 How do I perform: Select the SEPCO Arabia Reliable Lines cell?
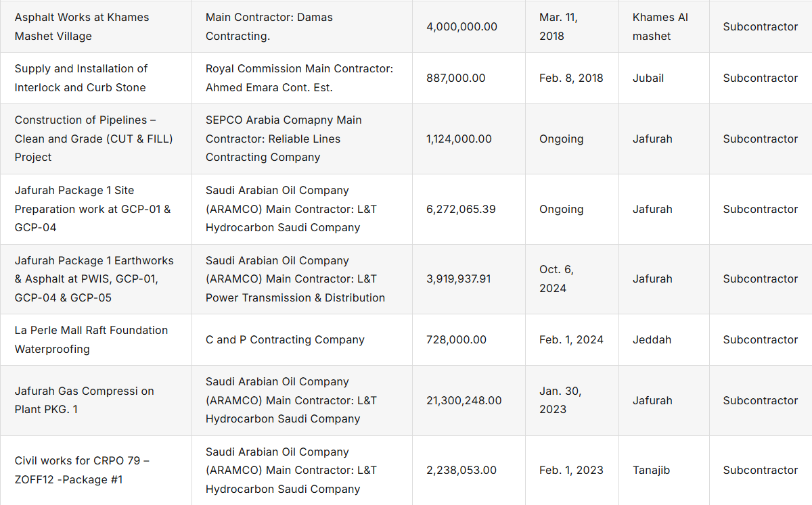tap(284, 139)
